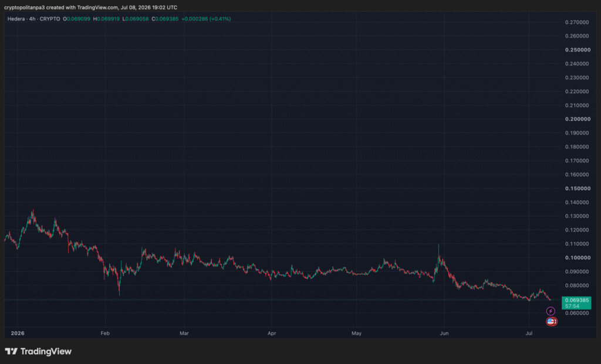The width and height of the screenshot is (601, 364).
Task: Click the Jun label on the time axis
Action: point(444,334)
